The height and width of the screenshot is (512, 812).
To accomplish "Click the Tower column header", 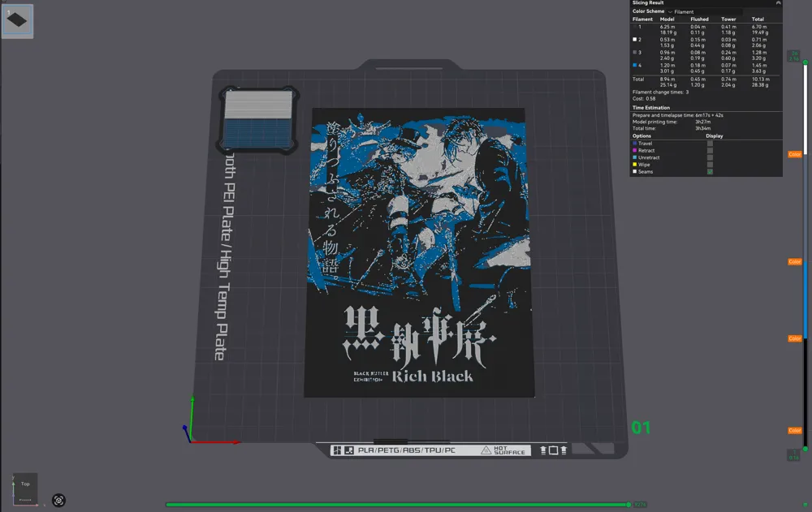I will pyautogui.click(x=728, y=19).
